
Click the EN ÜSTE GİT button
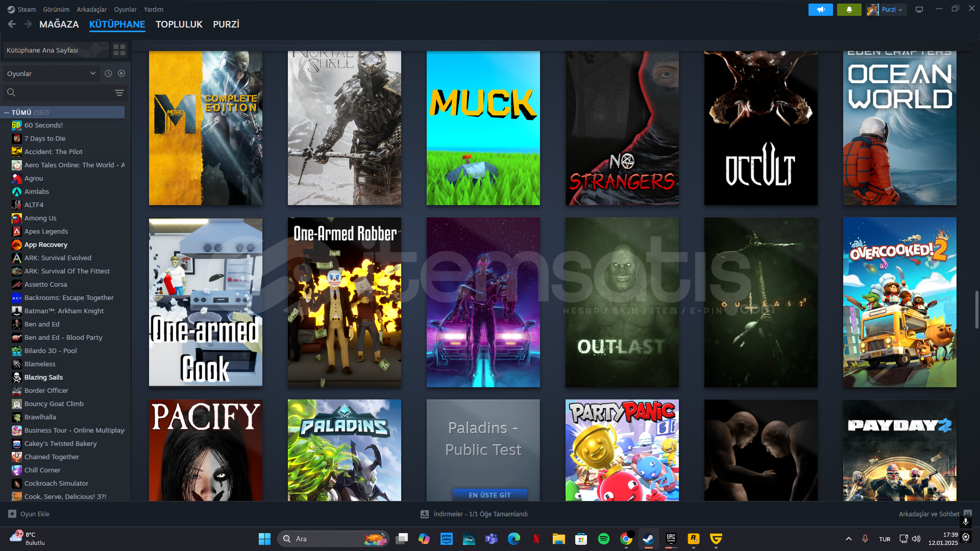(x=489, y=495)
